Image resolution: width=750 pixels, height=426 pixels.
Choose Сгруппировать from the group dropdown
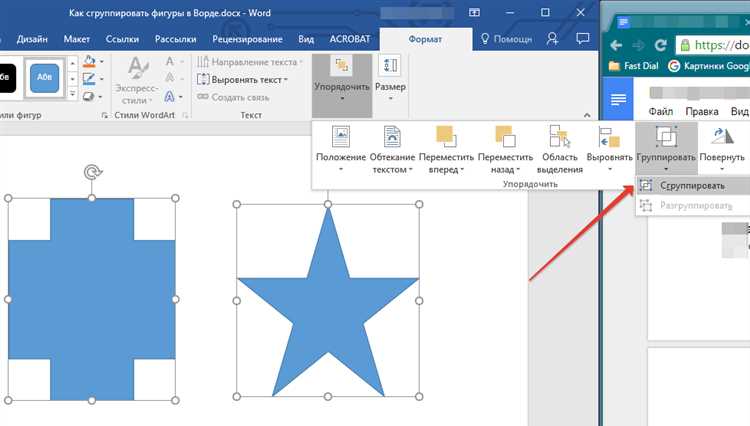693,186
